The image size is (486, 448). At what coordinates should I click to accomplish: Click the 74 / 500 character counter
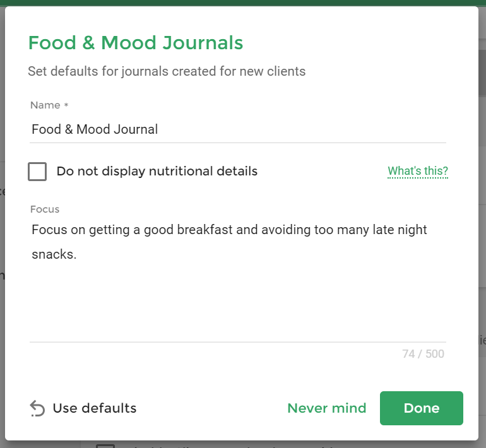coord(423,354)
